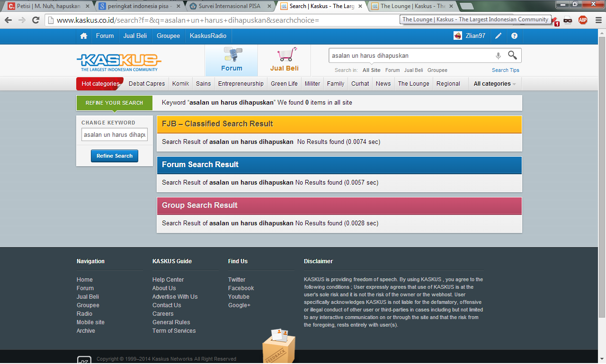Screen dimensions: 606x364
Task: Expand the All categories dropdown
Action: coord(495,84)
